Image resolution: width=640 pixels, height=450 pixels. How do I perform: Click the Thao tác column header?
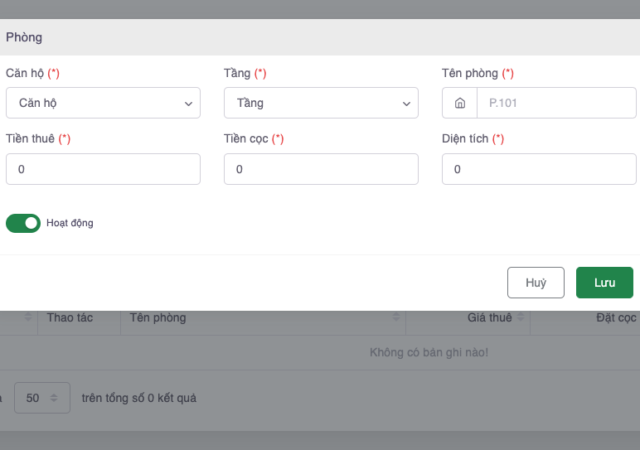[x=68, y=318]
